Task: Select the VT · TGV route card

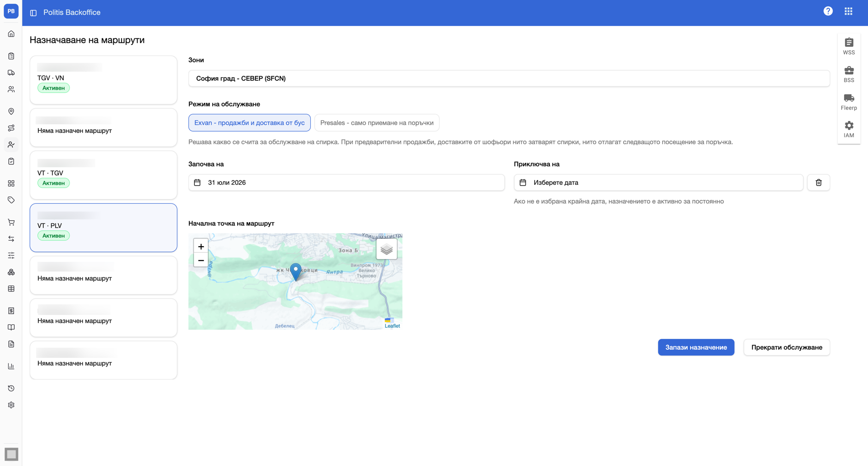Action: click(x=103, y=175)
